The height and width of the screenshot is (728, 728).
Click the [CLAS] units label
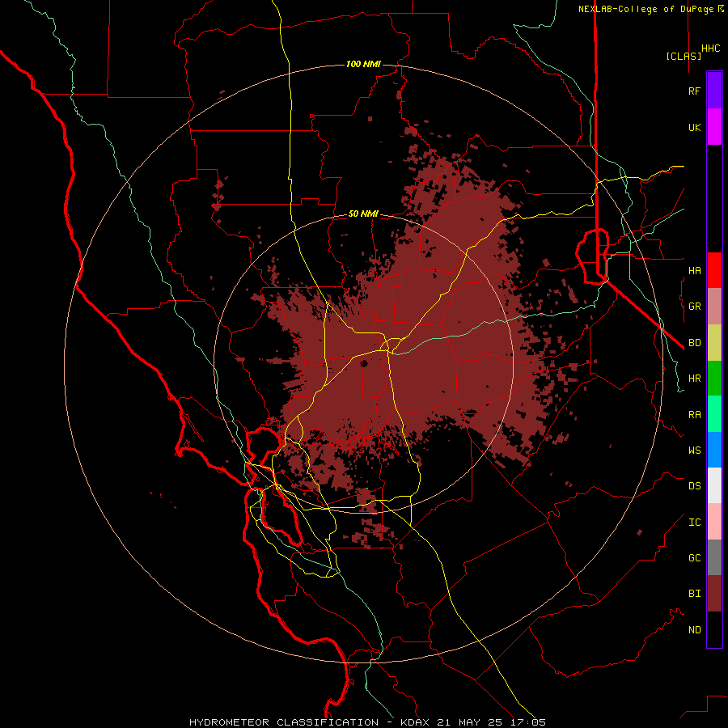(684, 56)
